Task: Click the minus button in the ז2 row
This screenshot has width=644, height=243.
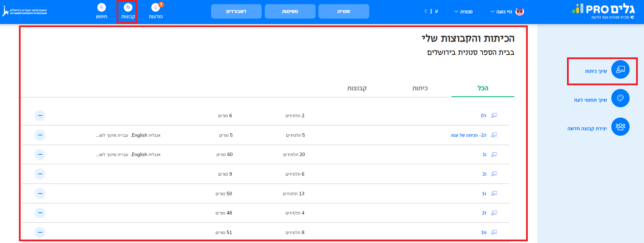Action: [40, 213]
